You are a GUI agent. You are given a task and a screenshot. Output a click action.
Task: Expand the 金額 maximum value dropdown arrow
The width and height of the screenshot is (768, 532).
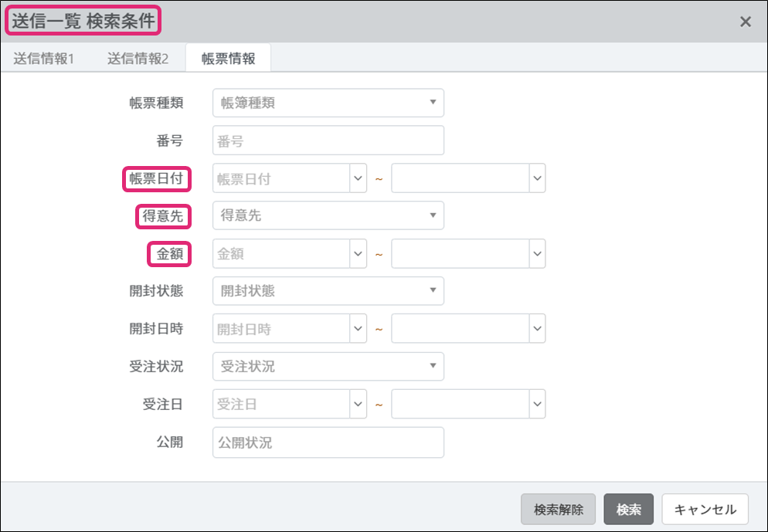(538, 253)
